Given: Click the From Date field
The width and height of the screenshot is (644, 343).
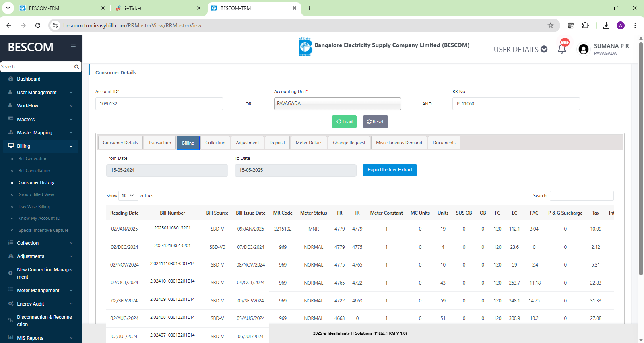Looking at the screenshot, I should 167,170.
